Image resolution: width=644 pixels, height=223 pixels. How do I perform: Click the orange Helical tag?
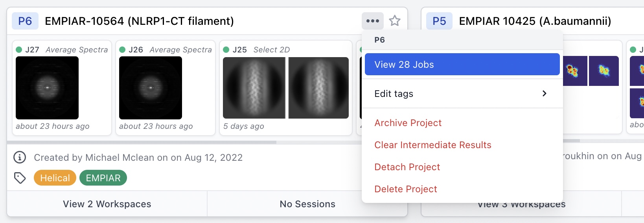click(55, 178)
